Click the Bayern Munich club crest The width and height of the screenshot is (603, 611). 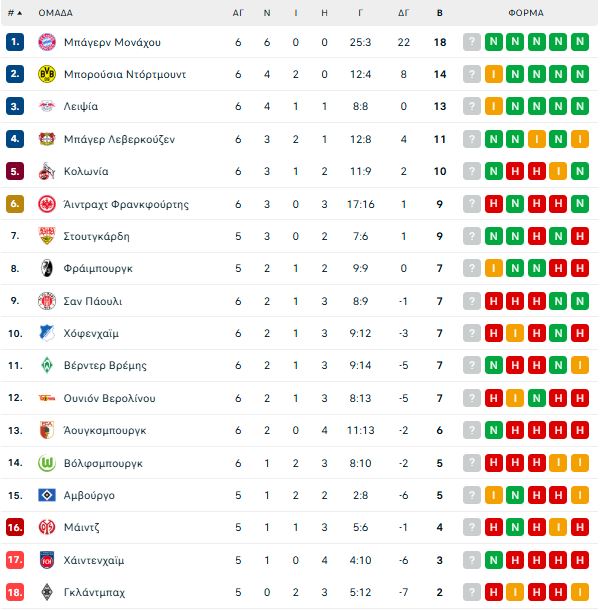pyautogui.click(x=46, y=42)
